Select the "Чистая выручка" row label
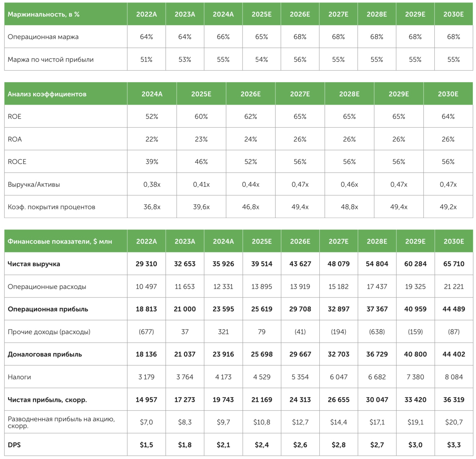The image size is (476, 459). (34, 264)
